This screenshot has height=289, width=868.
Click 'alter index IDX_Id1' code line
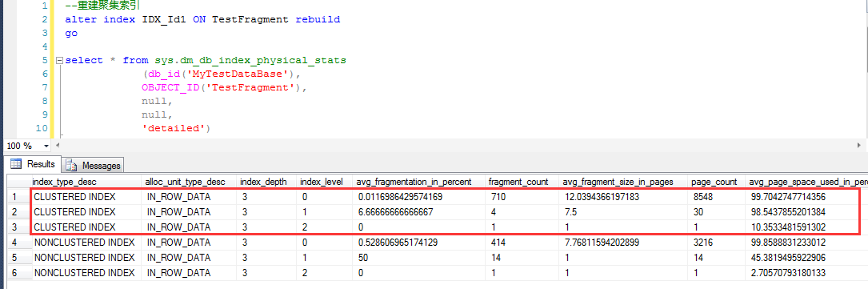pos(202,19)
